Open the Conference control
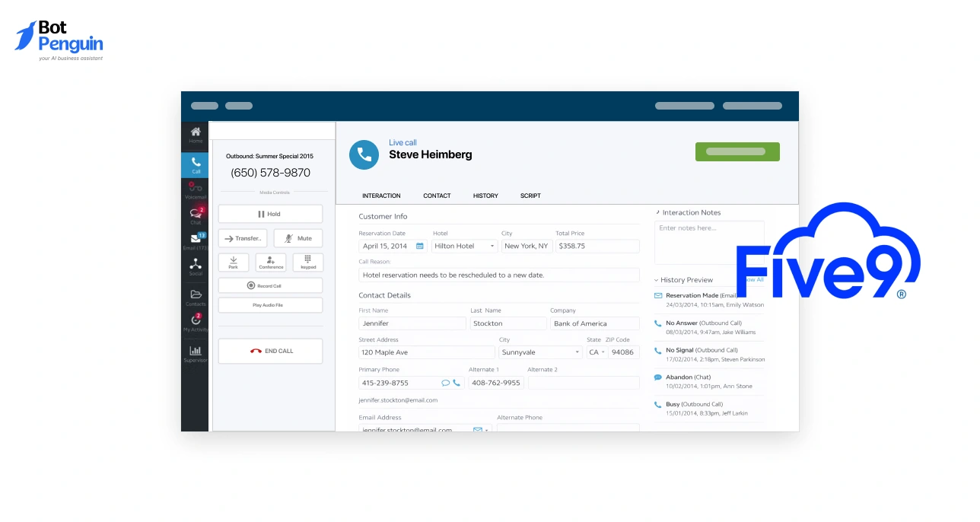980x522 pixels. pyautogui.click(x=270, y=262)
